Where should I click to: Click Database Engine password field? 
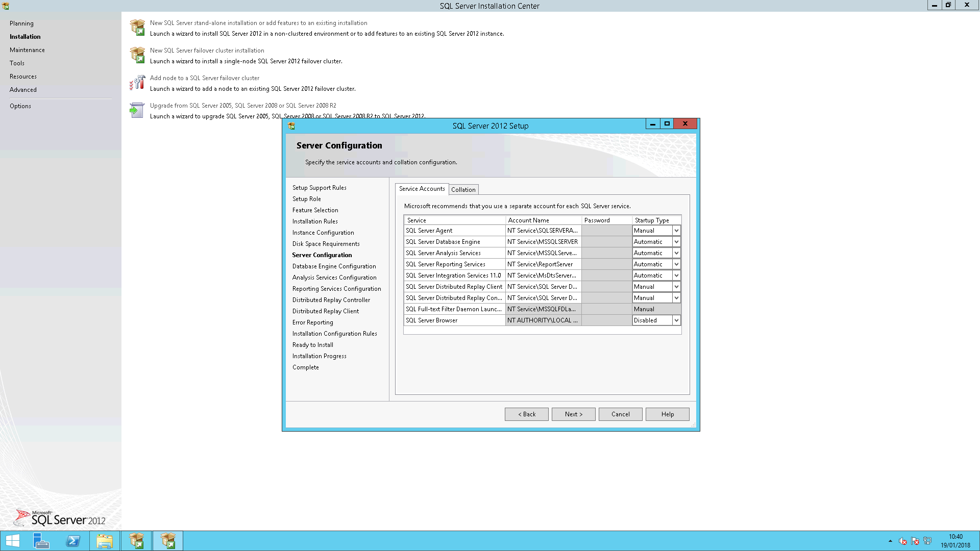[607, 242]
